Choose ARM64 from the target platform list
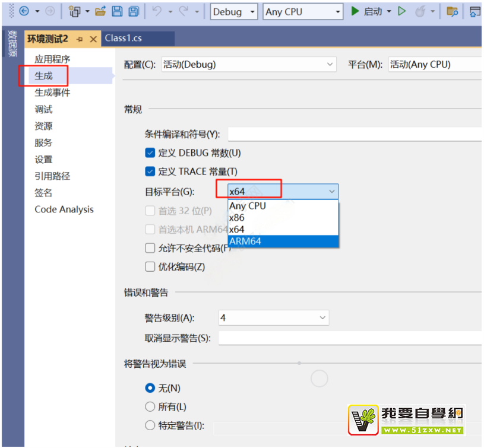Screen dimensions: 484x448 [283, 241]
